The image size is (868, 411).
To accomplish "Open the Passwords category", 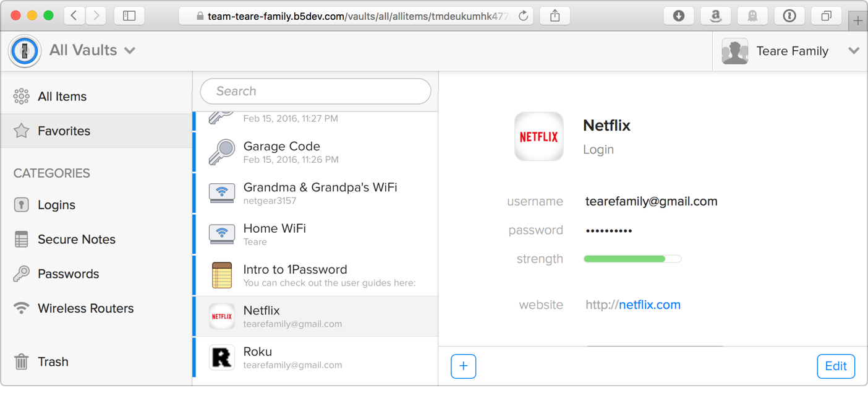I will 96,274.
